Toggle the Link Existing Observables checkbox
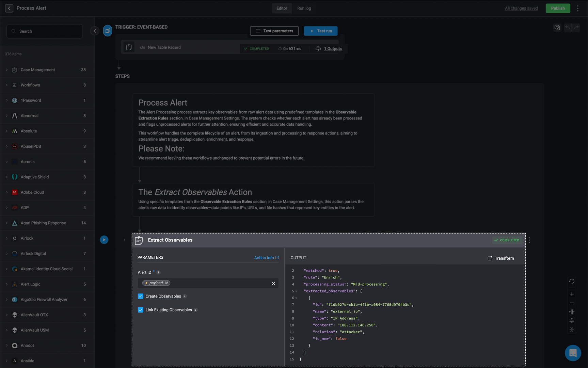This screenshot has height=368, width=588. pos(141,310)
